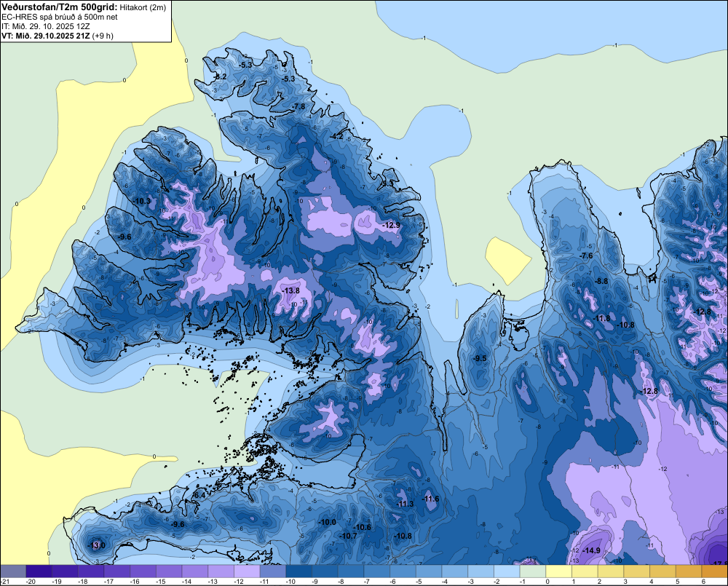Click the -8.8 temperature label
The height and width of the screenshot is (586, 728).
(x=601, y=281)
